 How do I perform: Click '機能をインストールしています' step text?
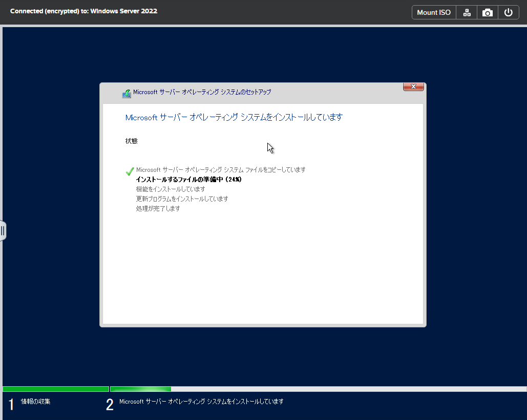click(x=171, y=189)
